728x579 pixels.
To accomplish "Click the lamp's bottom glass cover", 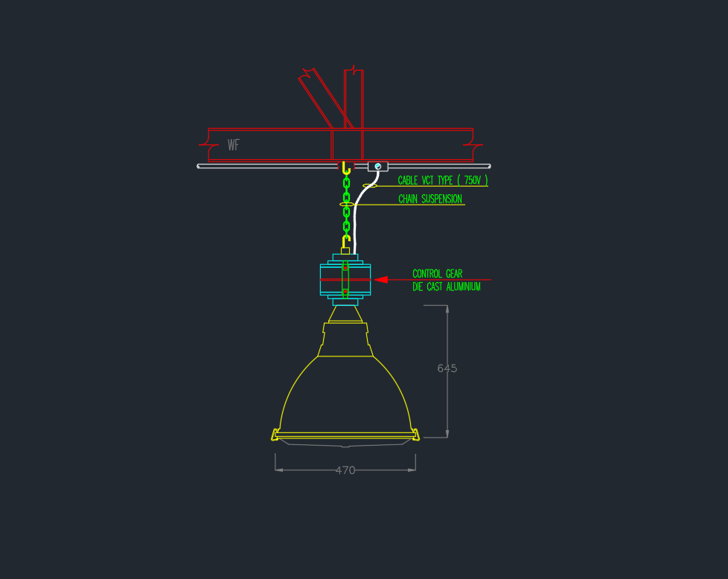I will click(345, 442).
